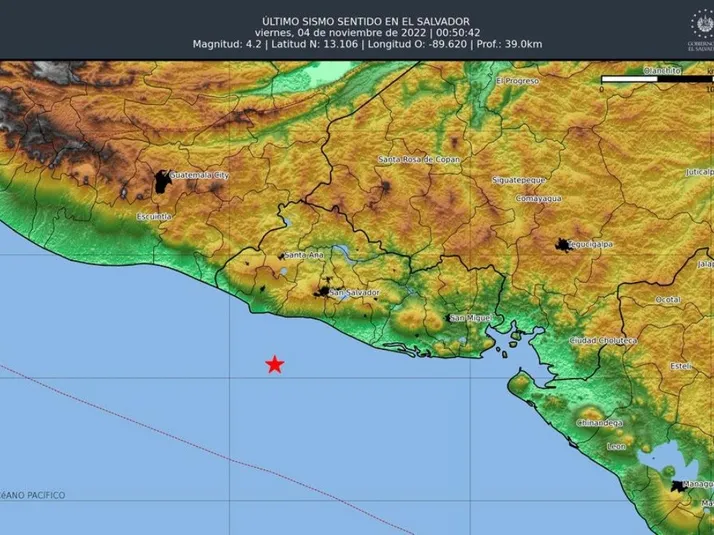714x535 pixels.
Task: Click the title 'Último sismo sentido en El Salvador'
Action: tap(365, 21)
